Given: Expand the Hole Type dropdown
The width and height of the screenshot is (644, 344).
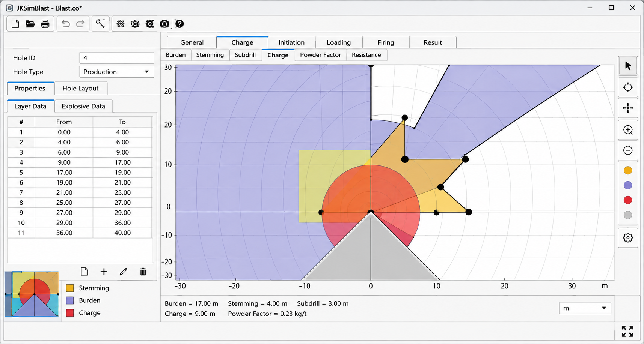Looking at the screenshot, I should coord(117,72).
